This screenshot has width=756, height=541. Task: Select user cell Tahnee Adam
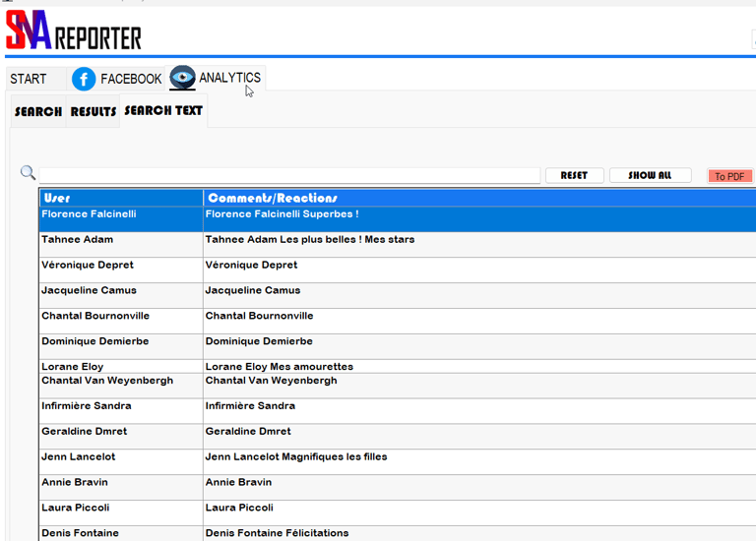click(x=121, y=245)
